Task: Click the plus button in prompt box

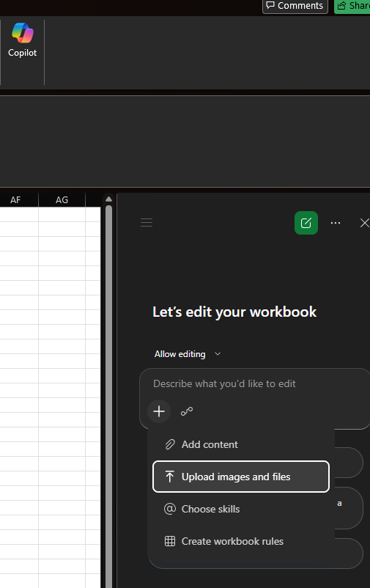Action: [159, 411]
